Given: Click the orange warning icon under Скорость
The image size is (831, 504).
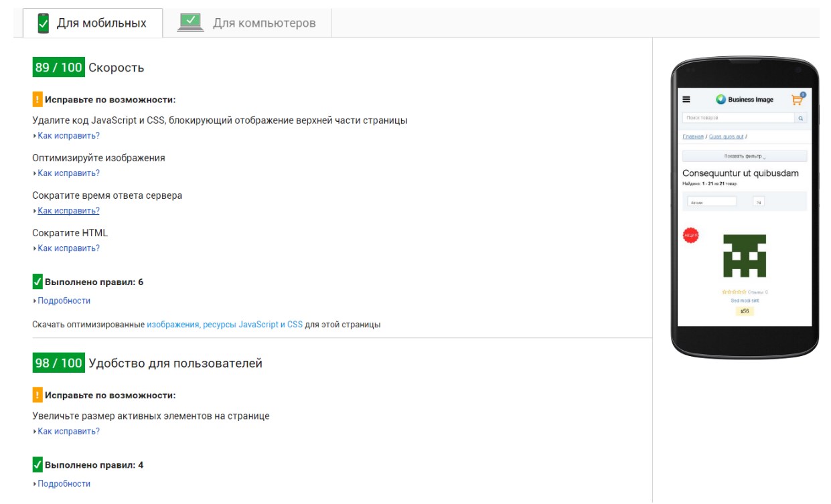Looking at the screenshot, I should pos(37,100).
